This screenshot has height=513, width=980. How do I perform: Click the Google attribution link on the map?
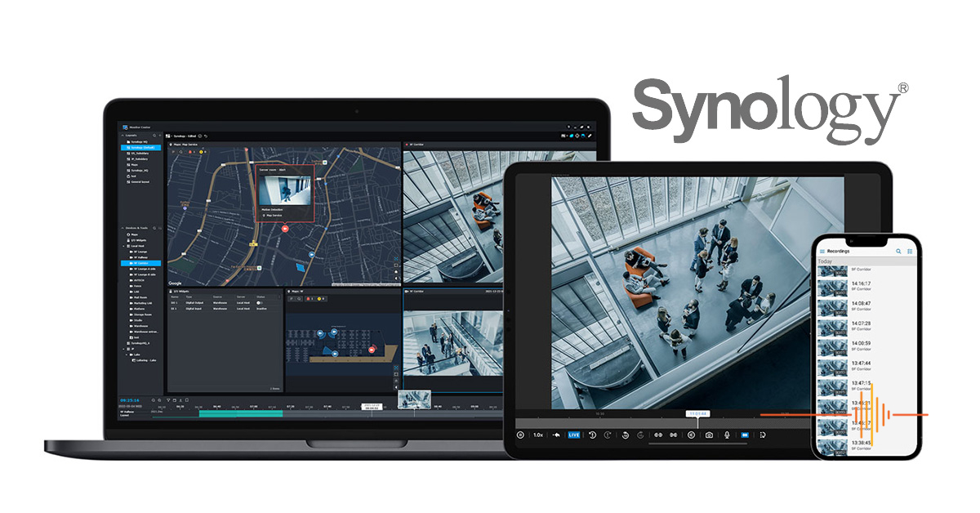point(175,283)
